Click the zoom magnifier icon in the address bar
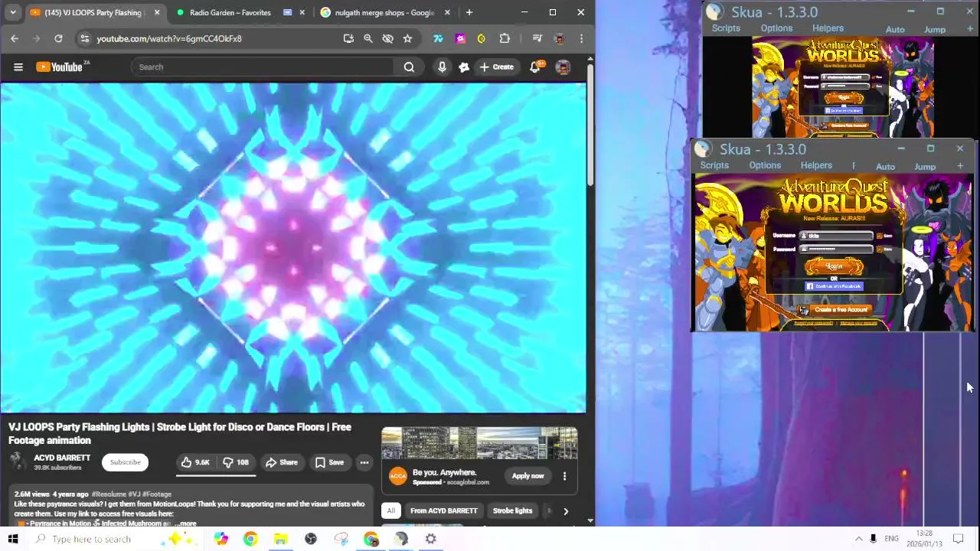 coord(368,38)
